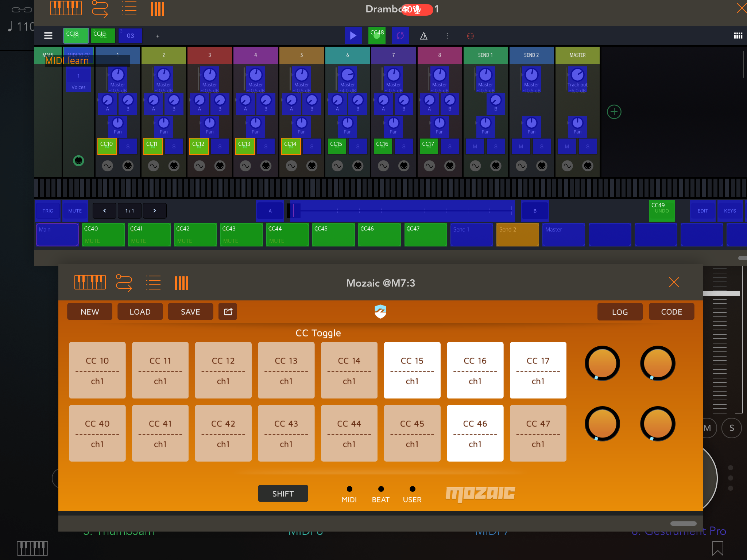
Task: Open the CODE view in Mozaic
Action: (x=671, y=312)
